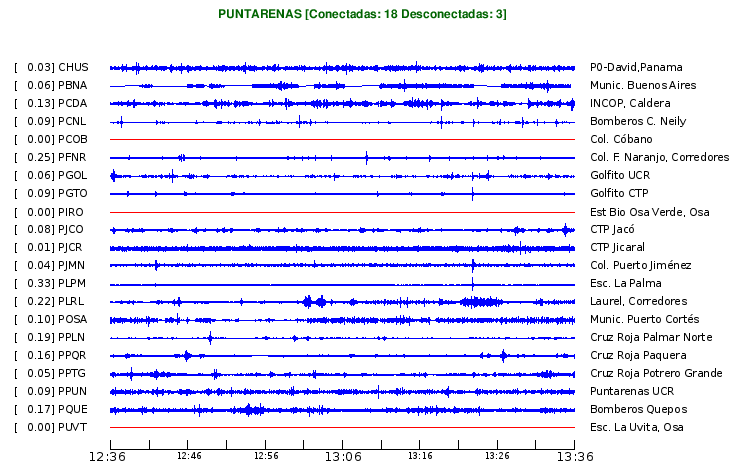Select the CHUS station code
This screenshot has height=463, width=740.
coord(73,67)
